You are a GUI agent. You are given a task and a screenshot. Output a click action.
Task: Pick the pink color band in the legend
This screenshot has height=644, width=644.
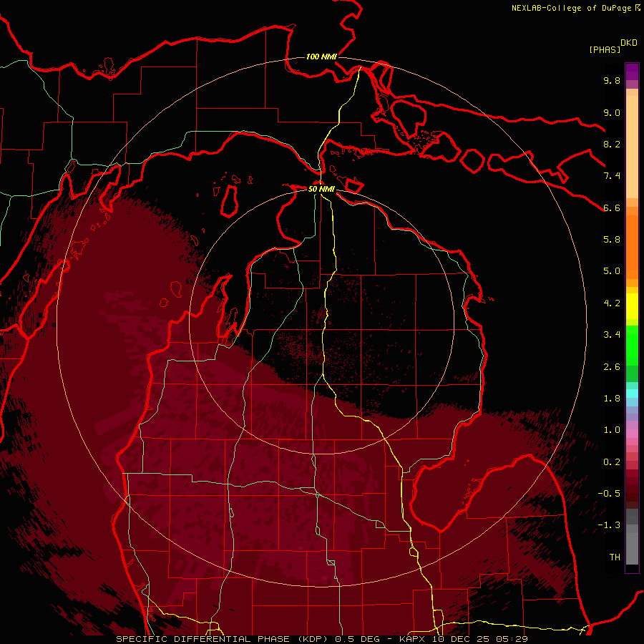click(x=632, y=434)
